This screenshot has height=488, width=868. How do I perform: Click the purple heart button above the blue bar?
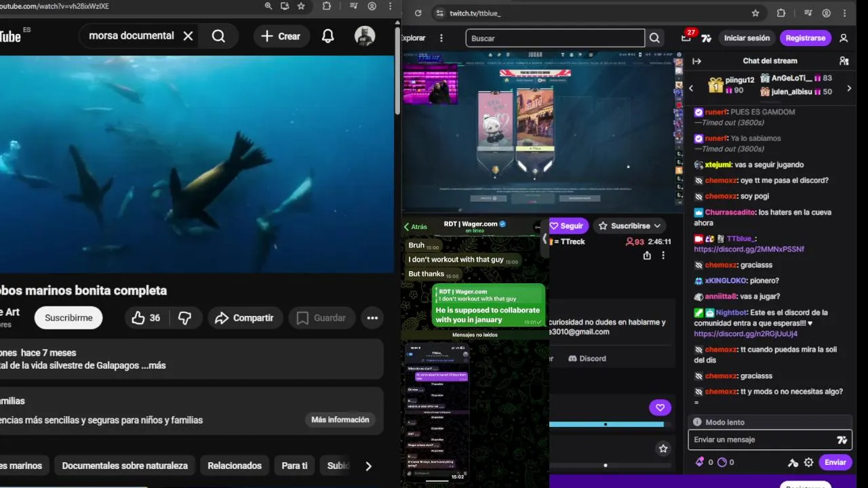(x=660, y=407)
